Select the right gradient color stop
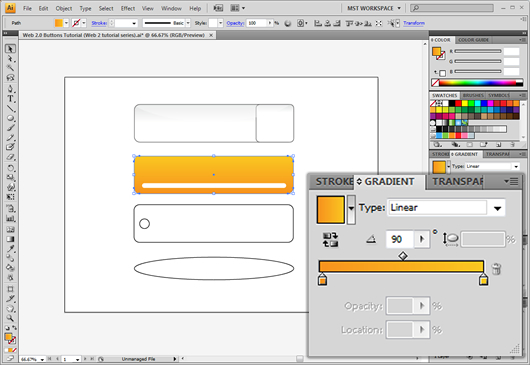Image resolution: width=530 pixels, height=365 pixels. (x=483, y=280)
